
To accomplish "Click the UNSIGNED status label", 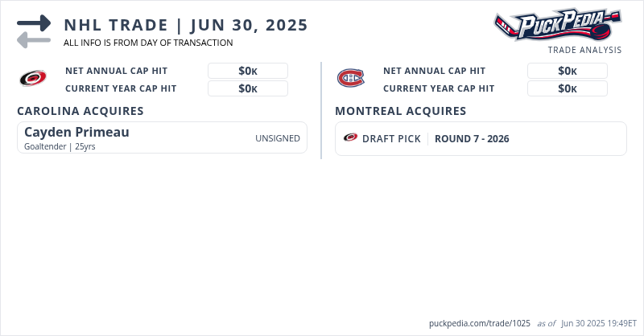I will [278, 138].
